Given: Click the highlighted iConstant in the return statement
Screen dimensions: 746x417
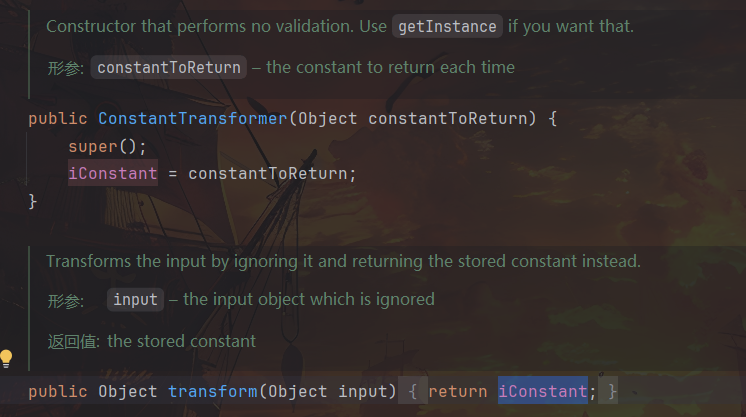Looking at the screenshot, I should point(542,391).
